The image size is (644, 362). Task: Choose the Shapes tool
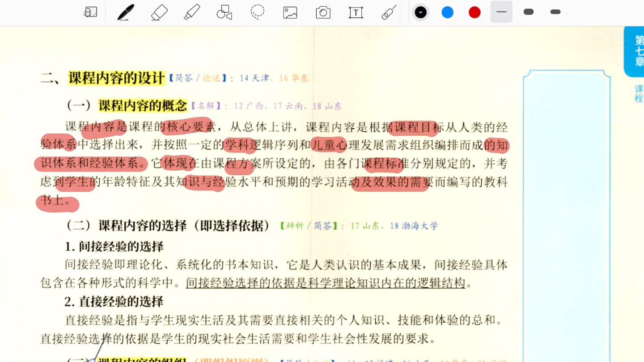(x=225, y=12)
